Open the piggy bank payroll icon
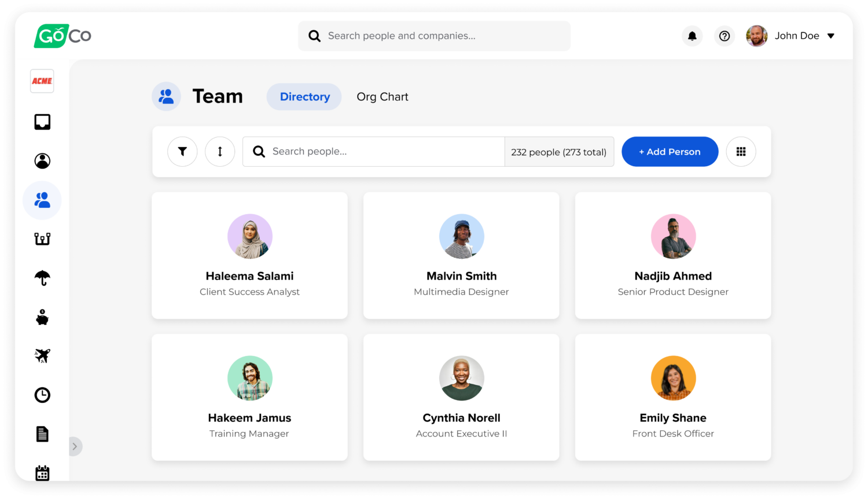868x499 pixels. 42,317
